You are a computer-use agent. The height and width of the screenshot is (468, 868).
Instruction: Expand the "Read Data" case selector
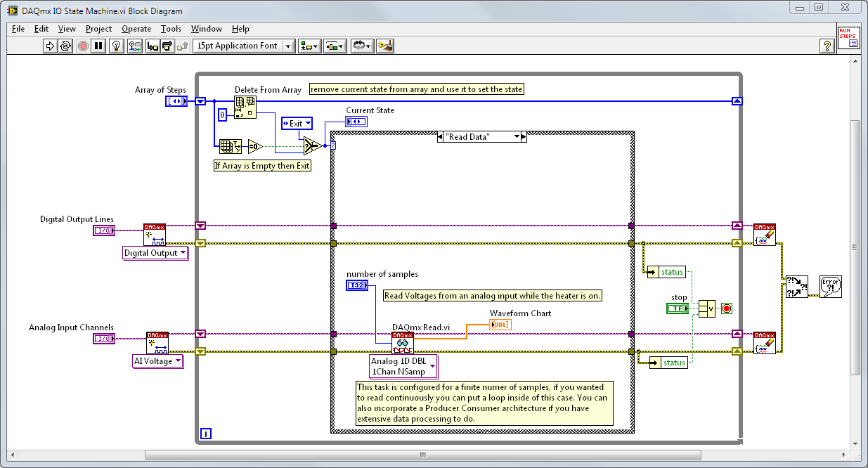pos(517,137)
